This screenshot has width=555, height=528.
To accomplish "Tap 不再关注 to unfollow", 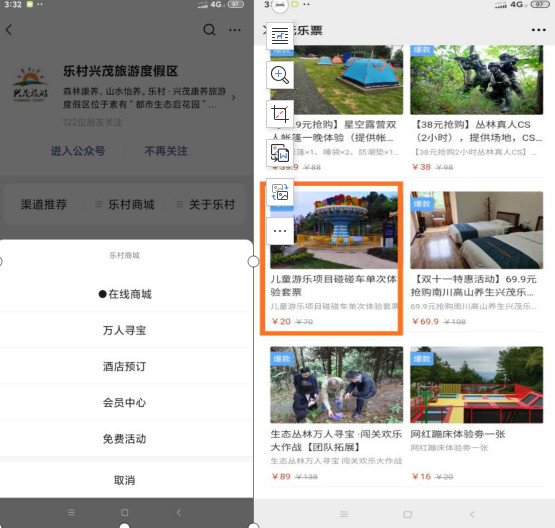I will click(166, 151).
